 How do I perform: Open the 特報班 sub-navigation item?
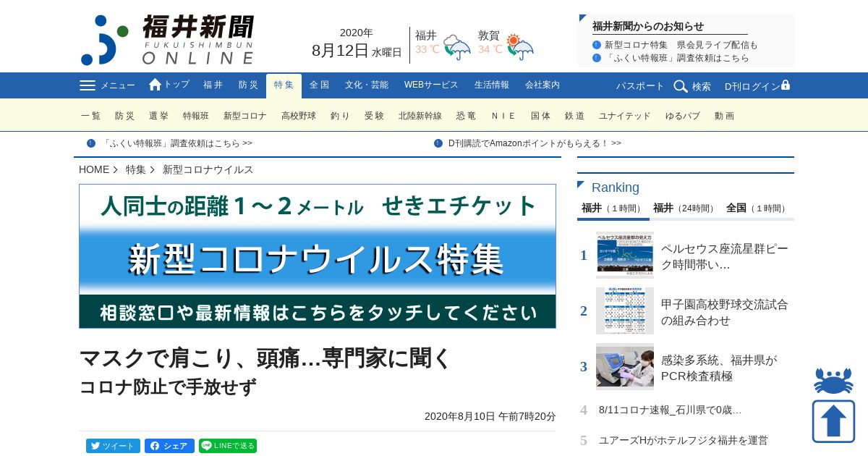(196, 116)
